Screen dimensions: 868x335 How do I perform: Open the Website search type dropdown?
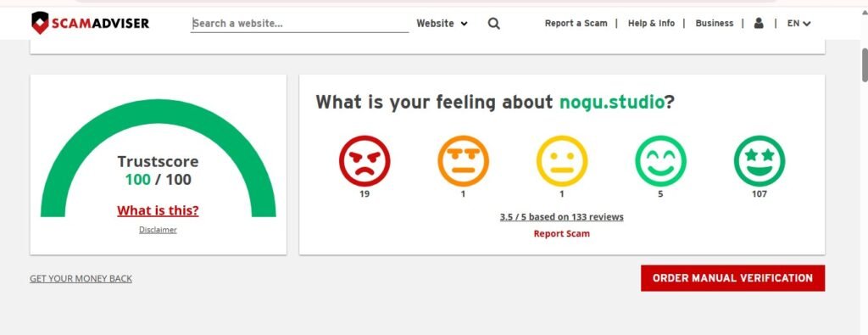[x=442, y=23]
